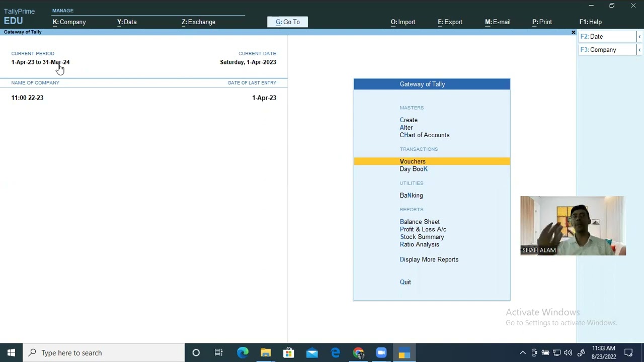Click the network tray icon
Image resolution: width=644 pixels, height=362 pixels.
(x=557, y=353)
